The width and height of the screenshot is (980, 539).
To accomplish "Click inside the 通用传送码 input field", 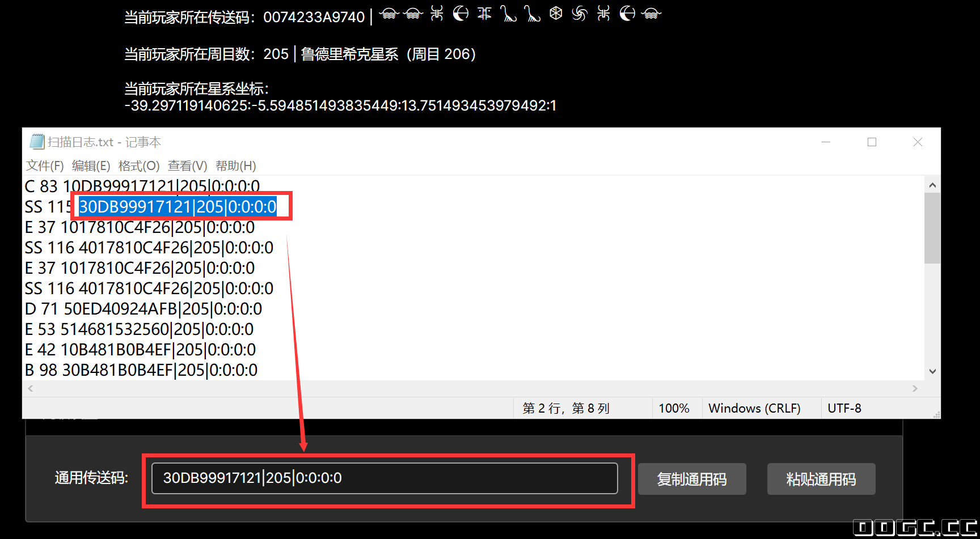I will point(384,478).
